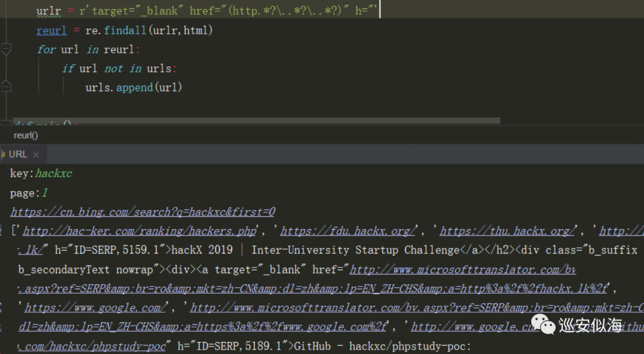Collapse the for loop fold marker

[6, 50]
